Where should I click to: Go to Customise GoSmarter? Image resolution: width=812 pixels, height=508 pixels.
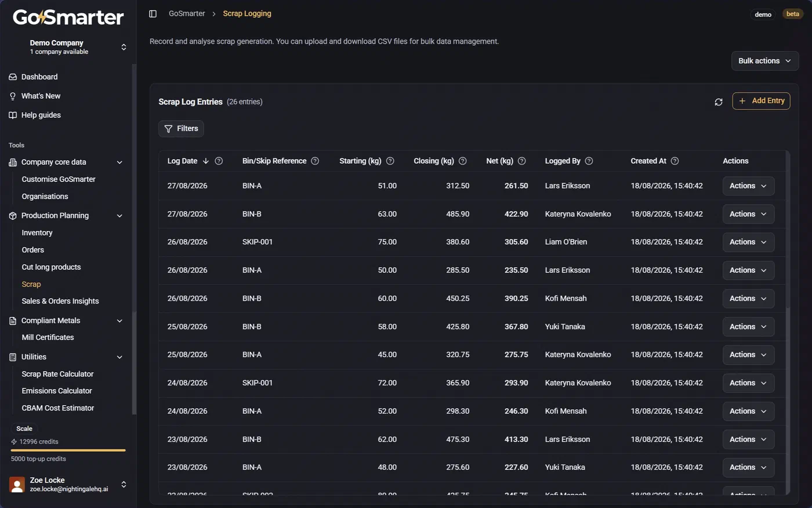coord(59,179)
